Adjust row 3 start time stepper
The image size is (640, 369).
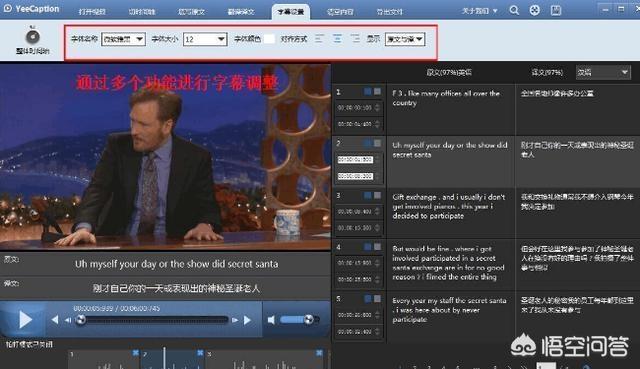pos(377,211)
